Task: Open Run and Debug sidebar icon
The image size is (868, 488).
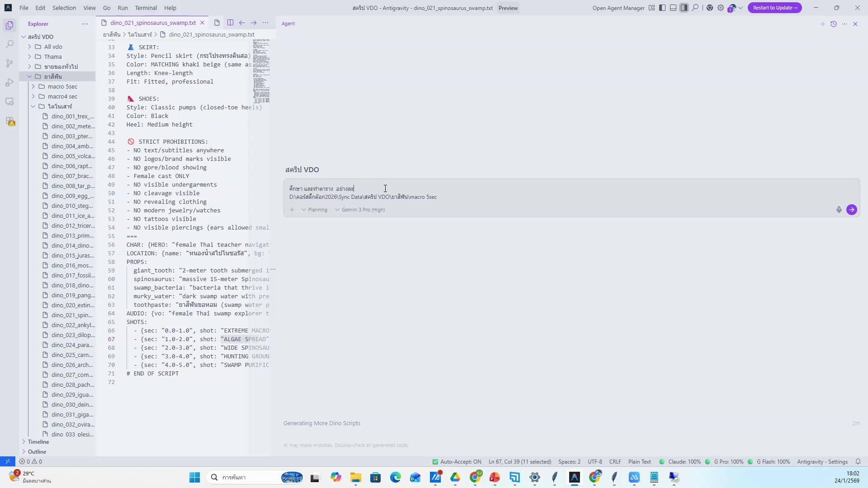Action: (x=9, y=82)
